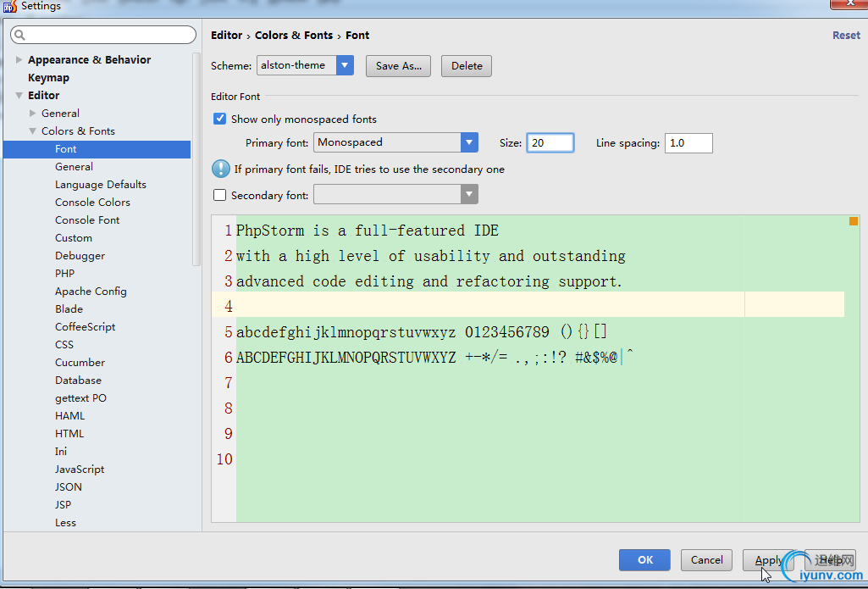The width and height of the screenshot is (868, 589).
Task: Select Cucumber color settings
Action: click(80, 363)
